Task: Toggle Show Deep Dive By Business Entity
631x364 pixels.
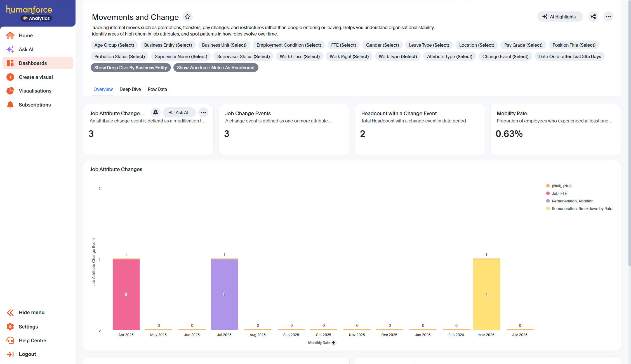Action: tap(131, 68)
